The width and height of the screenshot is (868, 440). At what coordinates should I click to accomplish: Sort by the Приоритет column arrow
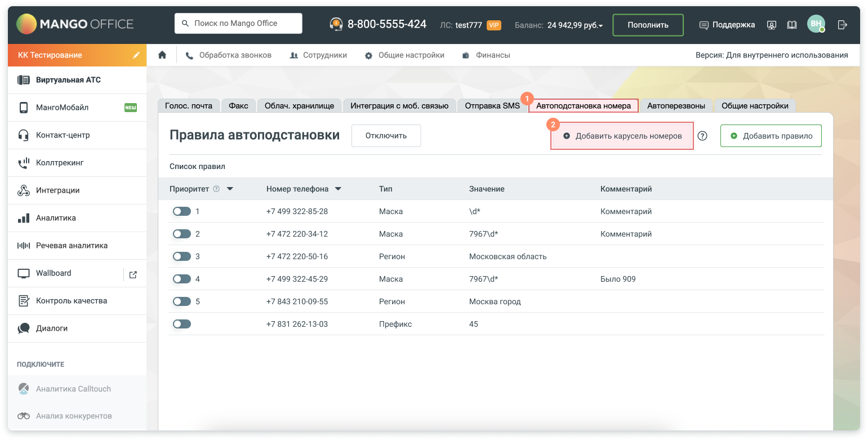pos(230,189)
